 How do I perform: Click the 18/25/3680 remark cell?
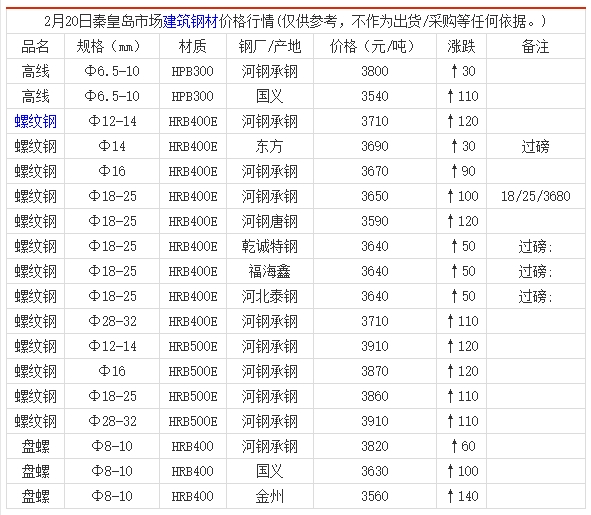pyautogui.click(x=536, y=196)
